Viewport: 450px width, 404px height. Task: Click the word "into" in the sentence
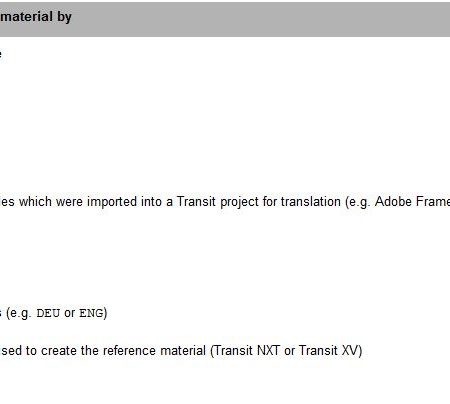[151, 202]
